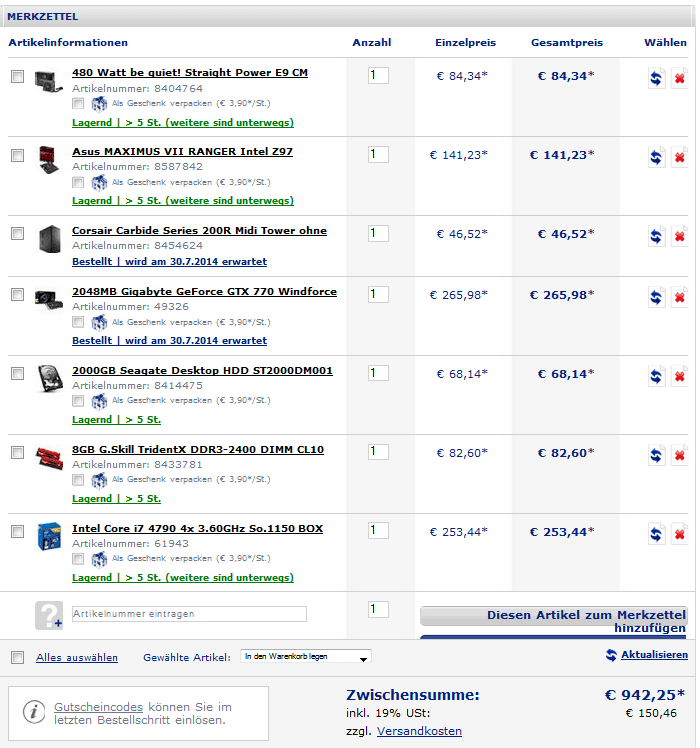Screen dimensions: 700x748
Task: Tick the Alles auswählen checkbox
Action: pyautogui.click(x=18, y=657)
